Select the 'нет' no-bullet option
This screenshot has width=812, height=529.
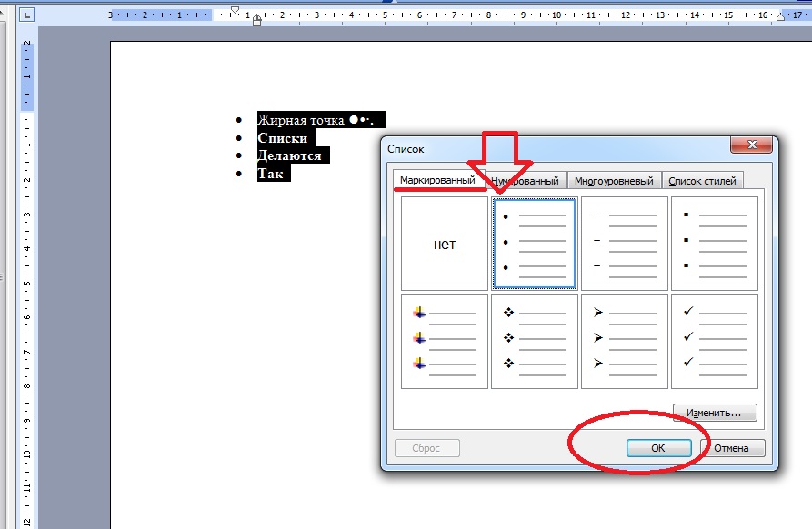445,244
